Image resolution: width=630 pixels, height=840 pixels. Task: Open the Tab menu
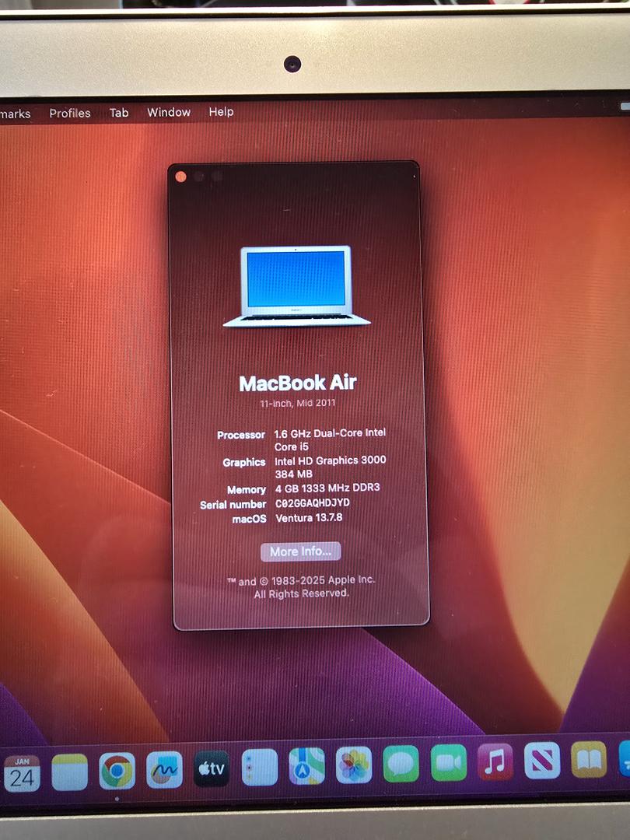point(119,113)
